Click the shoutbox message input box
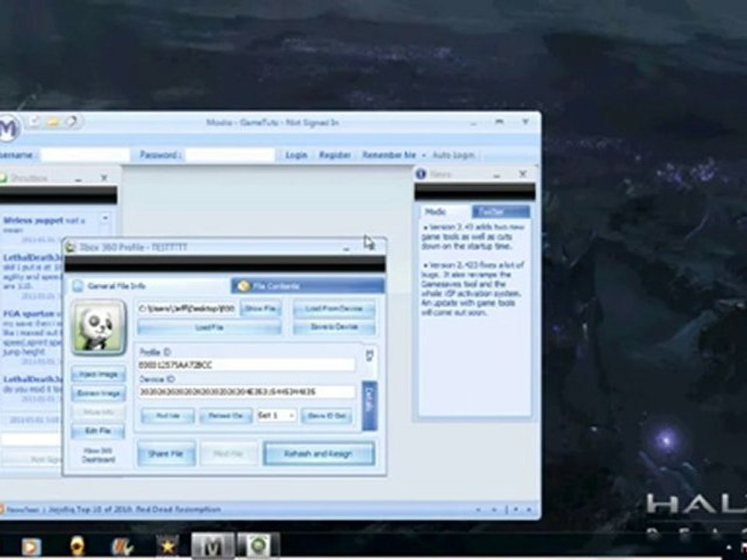 pyautogui.click(x=30, y=439)
